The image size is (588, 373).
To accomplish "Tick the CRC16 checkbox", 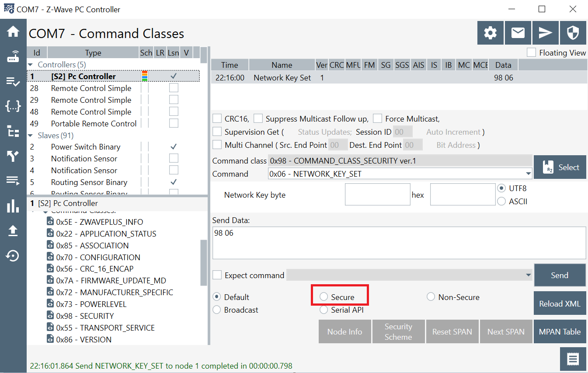I will 217,119.
